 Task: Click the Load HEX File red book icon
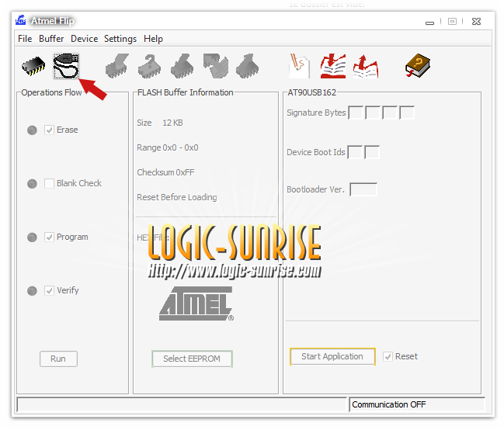coord(333,66)
